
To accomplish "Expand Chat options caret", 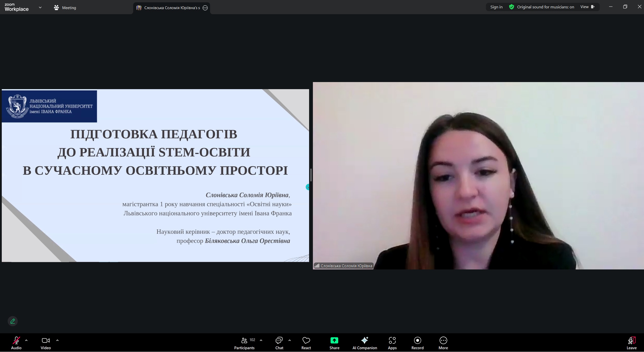I will click(x=290, y=341).
